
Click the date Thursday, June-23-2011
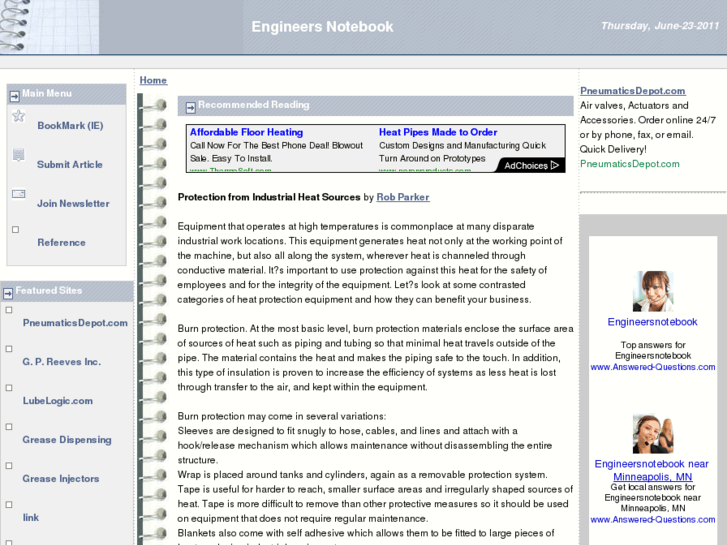[660, 26]
